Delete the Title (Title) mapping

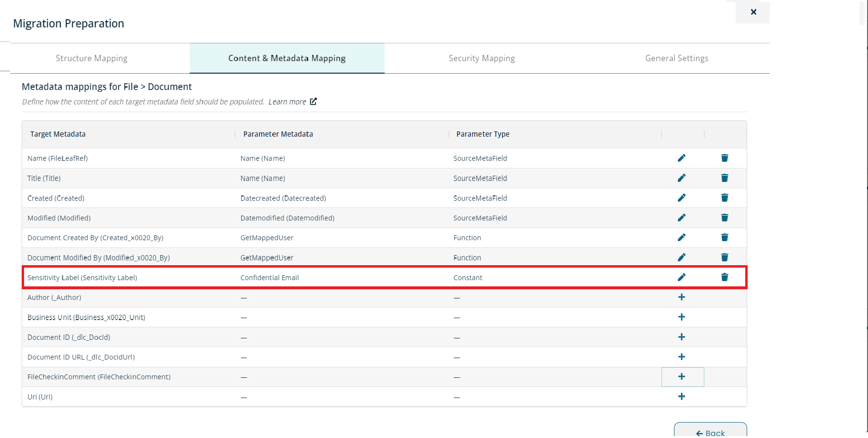point(725,178)
